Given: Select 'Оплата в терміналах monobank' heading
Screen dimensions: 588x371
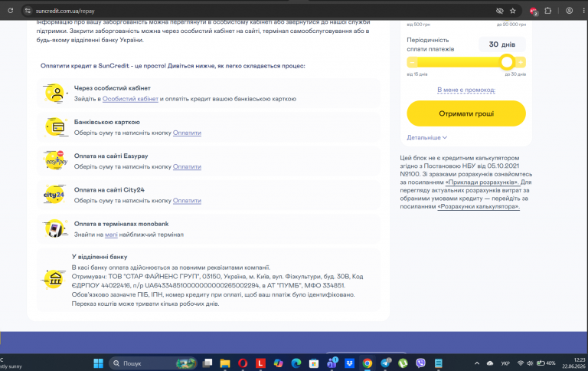Looking at the screenshot, I should point(121,223).
